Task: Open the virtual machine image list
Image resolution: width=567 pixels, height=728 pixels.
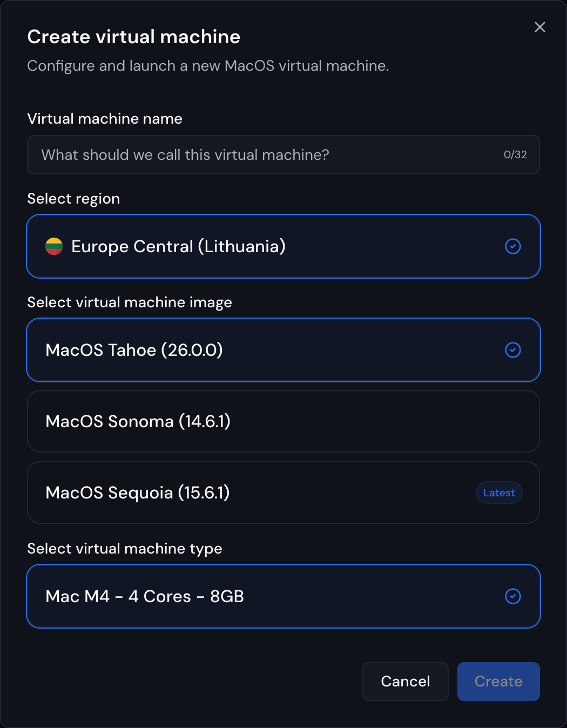Action: point(283,350)
